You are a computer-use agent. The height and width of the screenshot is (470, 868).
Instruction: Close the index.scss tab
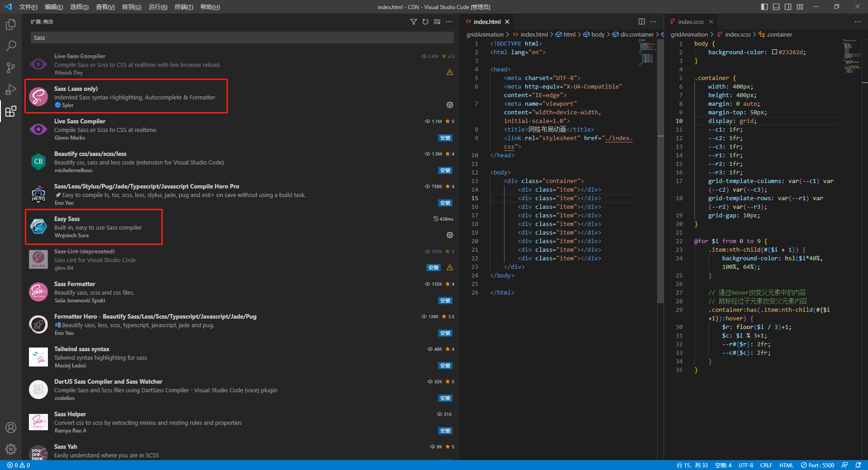pos(711,22)
